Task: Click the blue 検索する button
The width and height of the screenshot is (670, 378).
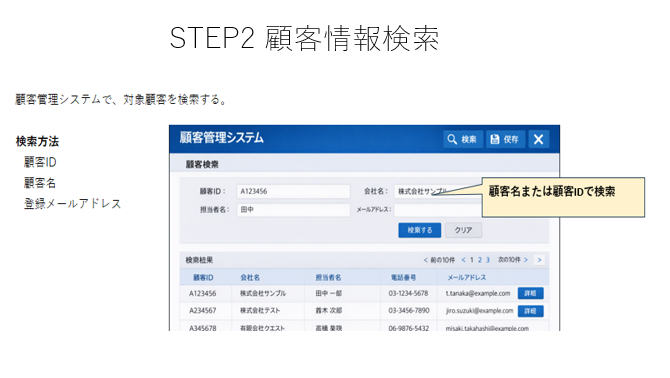Action: coord(420,230)
